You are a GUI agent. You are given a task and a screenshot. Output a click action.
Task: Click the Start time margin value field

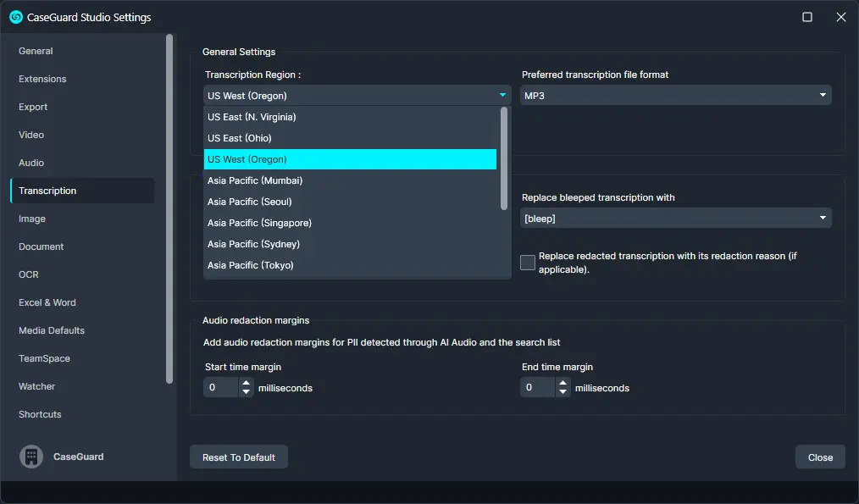[x=221, y=387]
